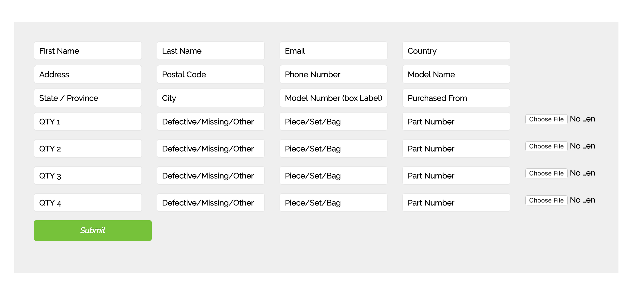The height and width of the screenshot is (291, 644).
Task: Click the Model Name field
Action: pyautogui.click(x=456, y=74)
